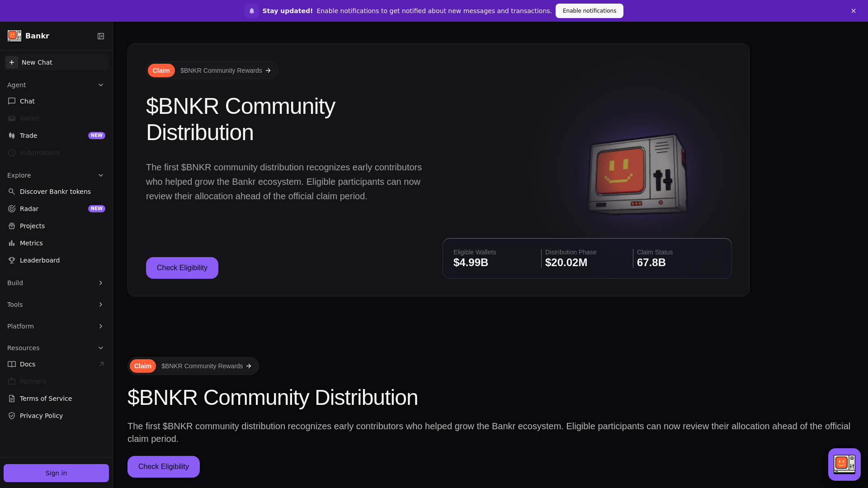Click the top orange Claim badge
The width and height of the screenshot is (868, 488).
coord(161,70)
